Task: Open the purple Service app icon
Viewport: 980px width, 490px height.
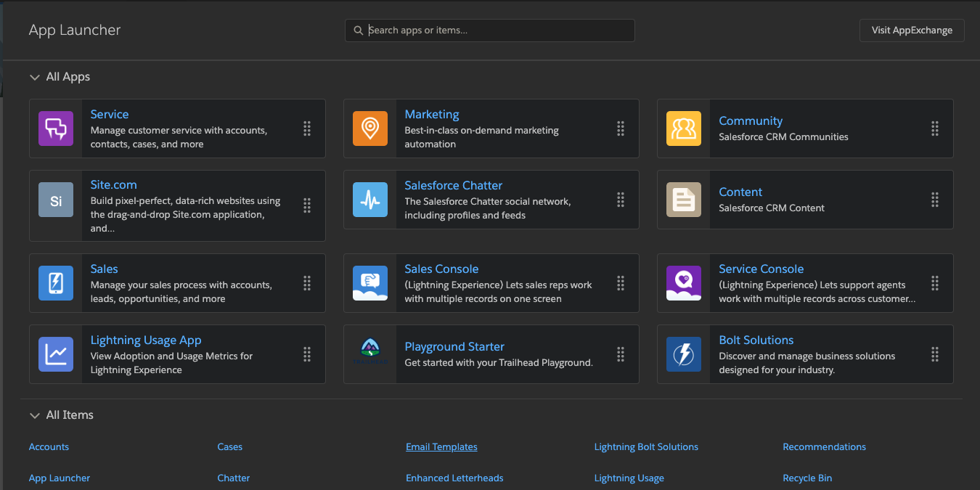Action: [56, 128]
